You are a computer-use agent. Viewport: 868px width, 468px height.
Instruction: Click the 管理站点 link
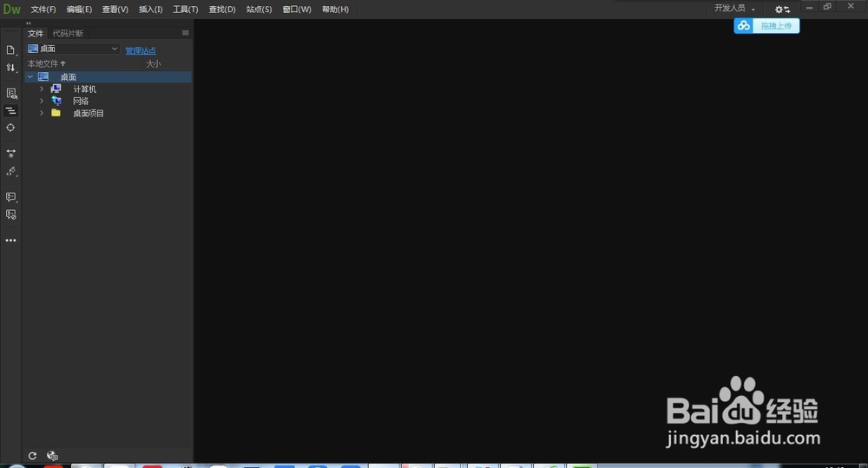coord(141,50)
